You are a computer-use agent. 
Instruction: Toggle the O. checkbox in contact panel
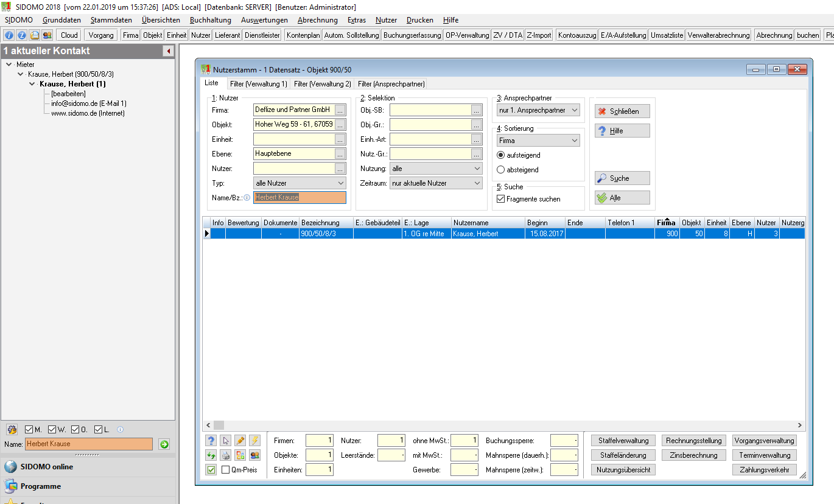[x=75, y=430]
